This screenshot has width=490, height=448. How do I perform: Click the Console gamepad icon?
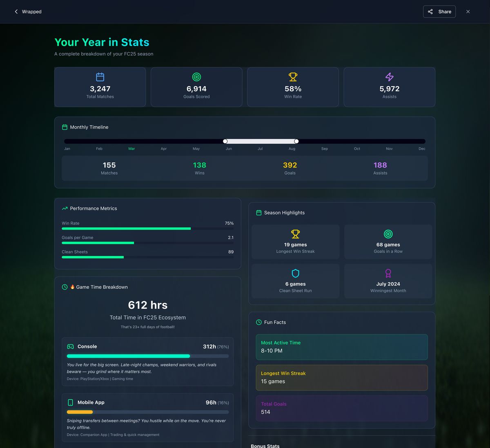click(71, 347)
